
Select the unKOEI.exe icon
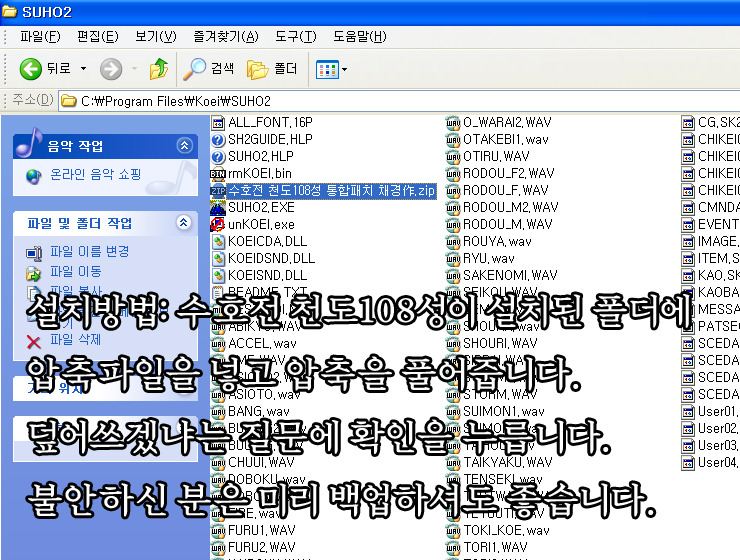[x=218, y=225]
